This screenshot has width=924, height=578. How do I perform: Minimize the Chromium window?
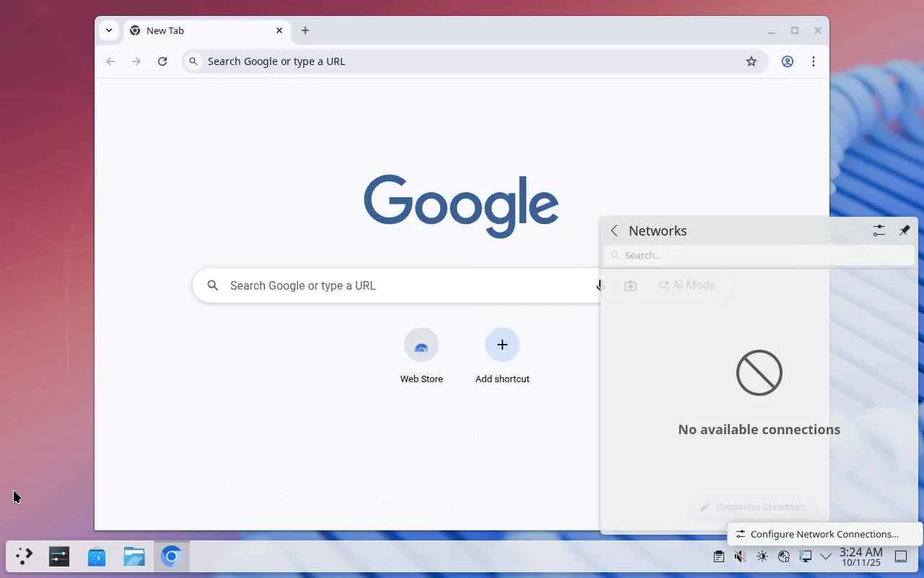[x=772, y=30]
